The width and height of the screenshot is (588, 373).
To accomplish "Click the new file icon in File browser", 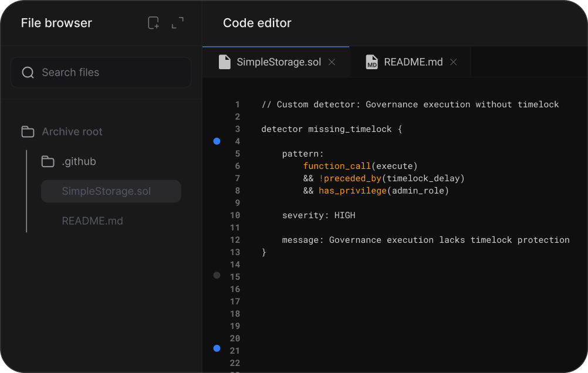I will click(153, 23).
